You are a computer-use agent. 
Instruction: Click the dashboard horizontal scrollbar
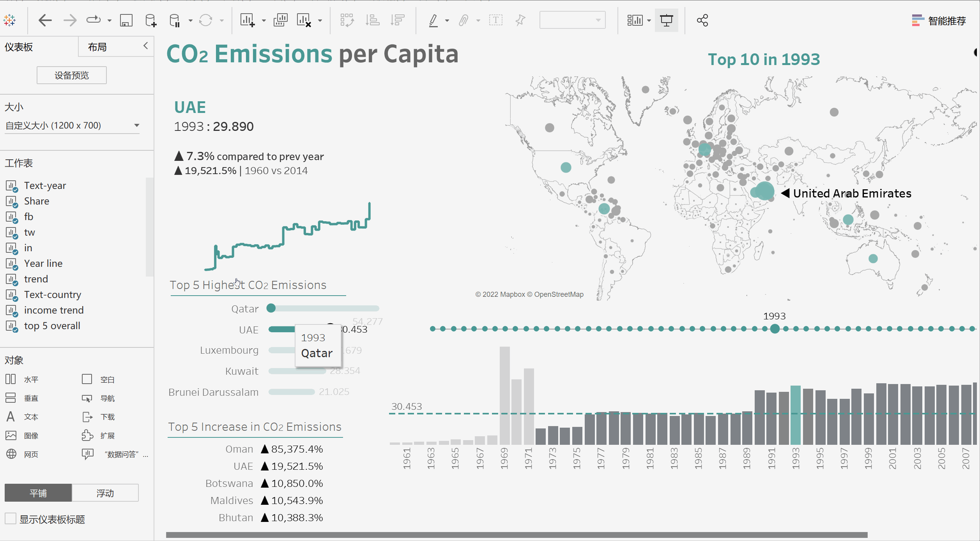click(x=517, y=535)
